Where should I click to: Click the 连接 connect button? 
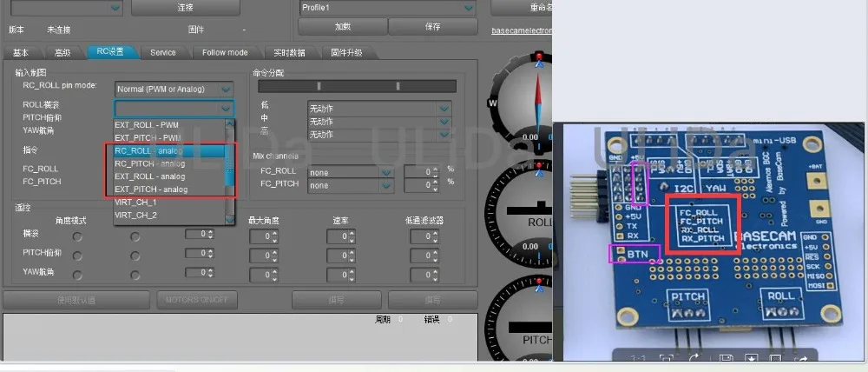coord(186,8)
